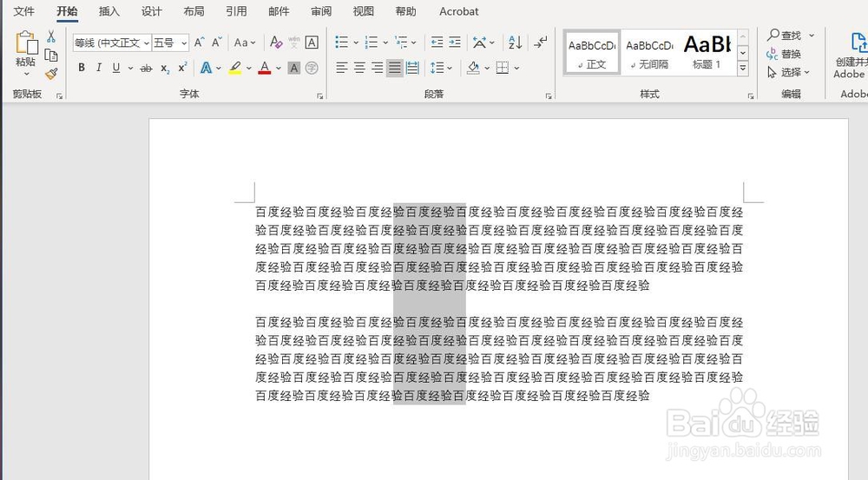Align text left
The image size is (868, 480).
(x=342, y=68)
